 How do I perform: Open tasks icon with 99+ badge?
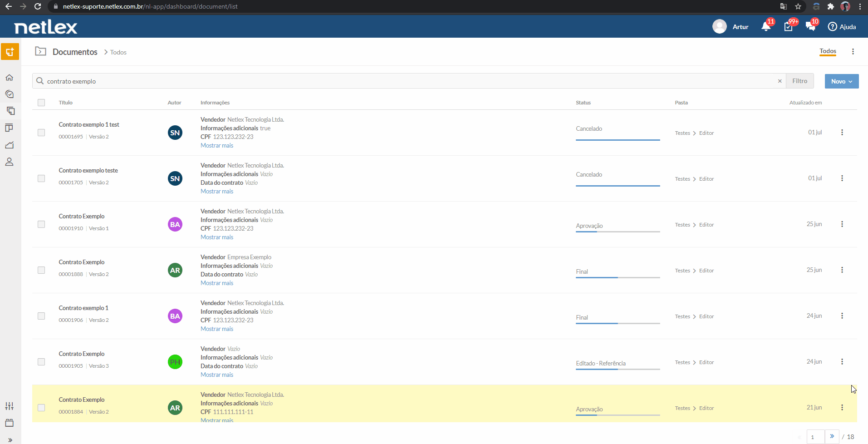[789, 26]
